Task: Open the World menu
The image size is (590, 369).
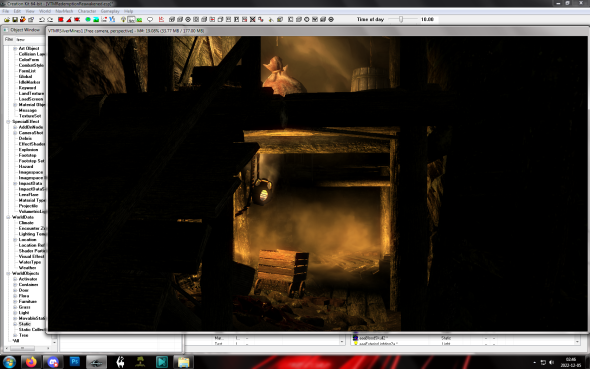Action: [x=44, y=11]
